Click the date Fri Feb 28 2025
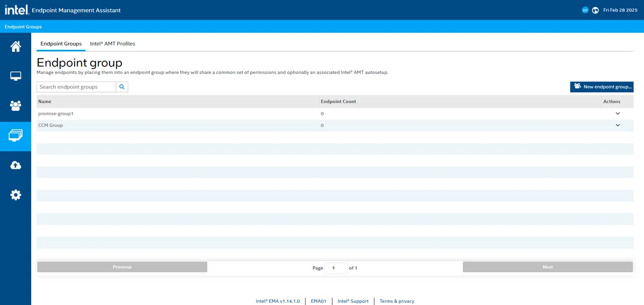644x305 pixels. [621, 10]
